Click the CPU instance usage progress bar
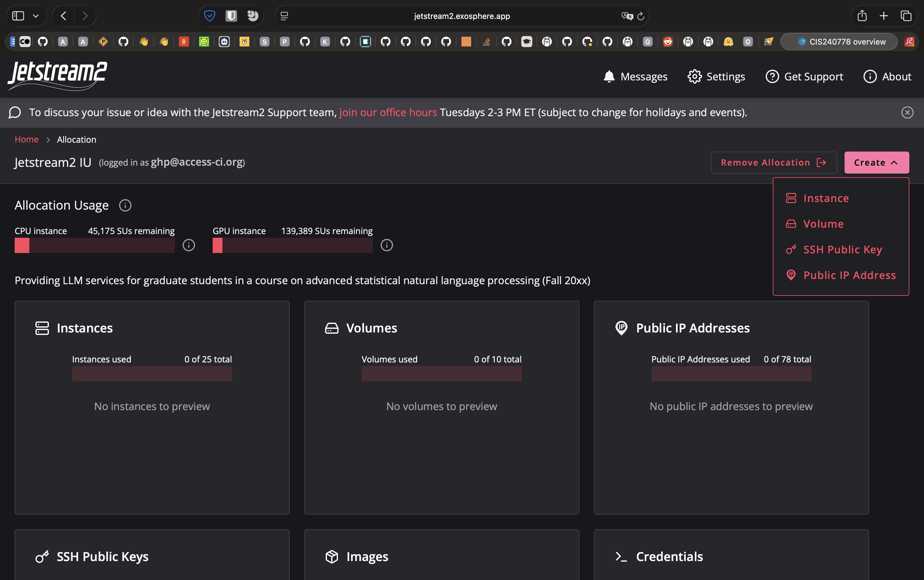 tap(95, 245)
